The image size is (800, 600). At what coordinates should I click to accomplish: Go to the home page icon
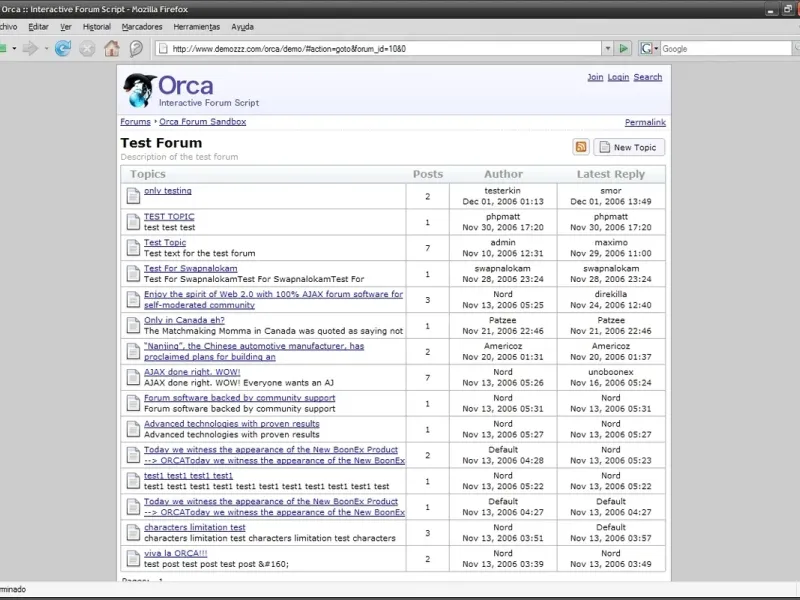coord(112,48)
